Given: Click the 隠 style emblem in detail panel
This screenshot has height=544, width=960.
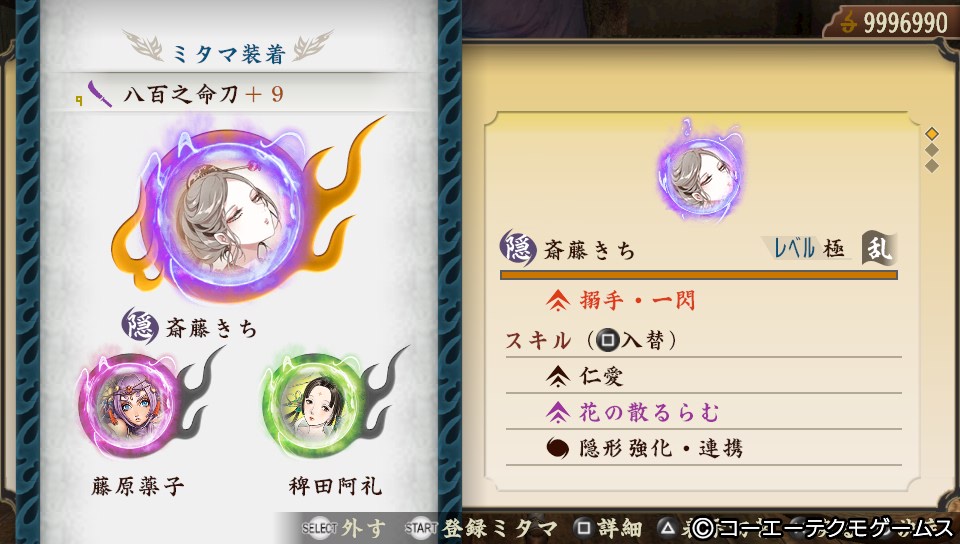Looking at the screenshot, I should 517,248.
